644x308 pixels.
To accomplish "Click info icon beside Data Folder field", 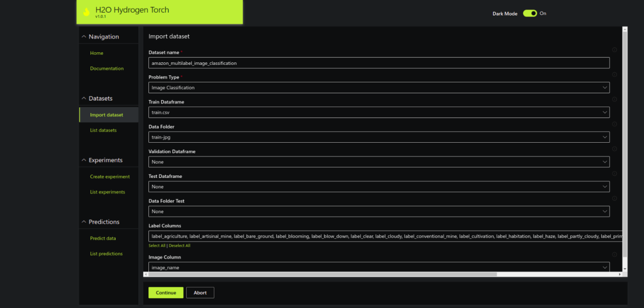I will click(x=614, y=124).
